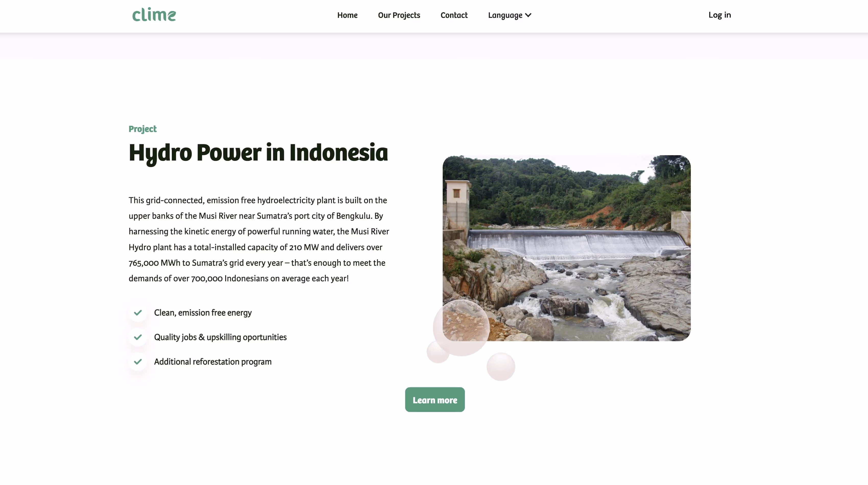The image size is (868, 485).
Task: Click 'Clean, emission free energy' text
Action: coord(203,312)
